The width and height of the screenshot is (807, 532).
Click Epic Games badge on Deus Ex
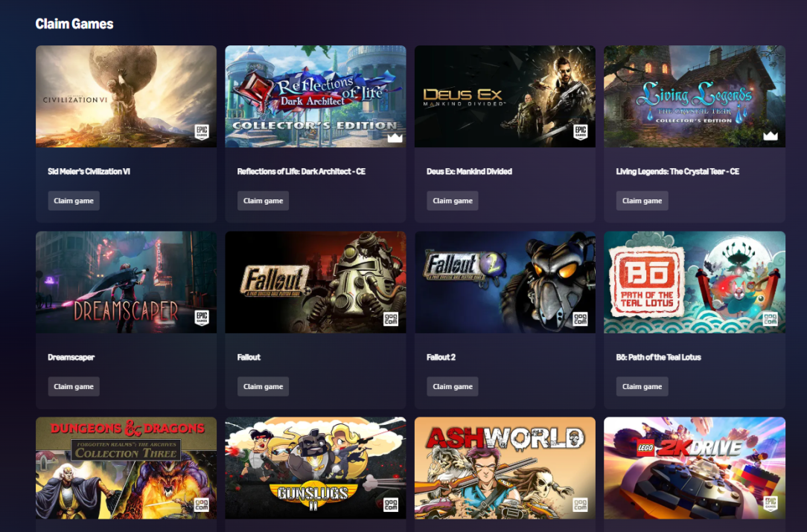point(580,132)
